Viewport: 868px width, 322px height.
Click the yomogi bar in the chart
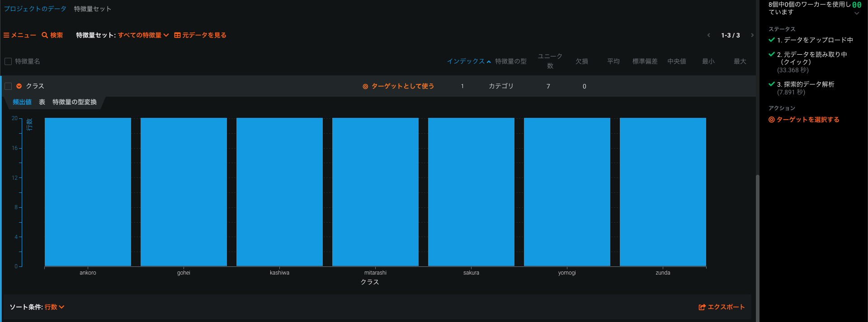(x=567, y=192)
